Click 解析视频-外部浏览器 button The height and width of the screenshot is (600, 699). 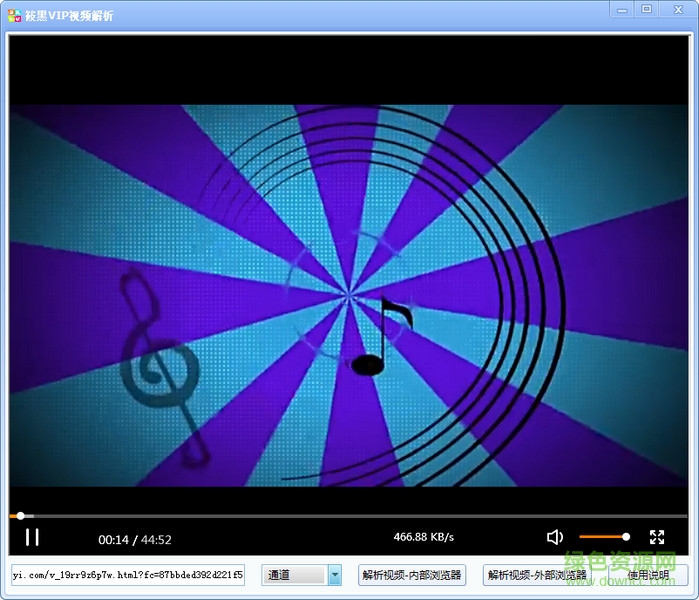coord(536,575)
